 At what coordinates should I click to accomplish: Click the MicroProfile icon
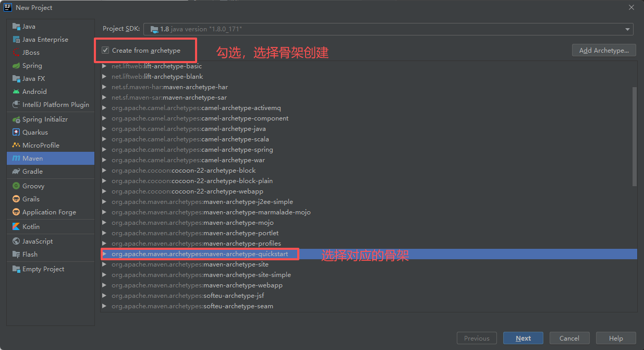(16, 146)
